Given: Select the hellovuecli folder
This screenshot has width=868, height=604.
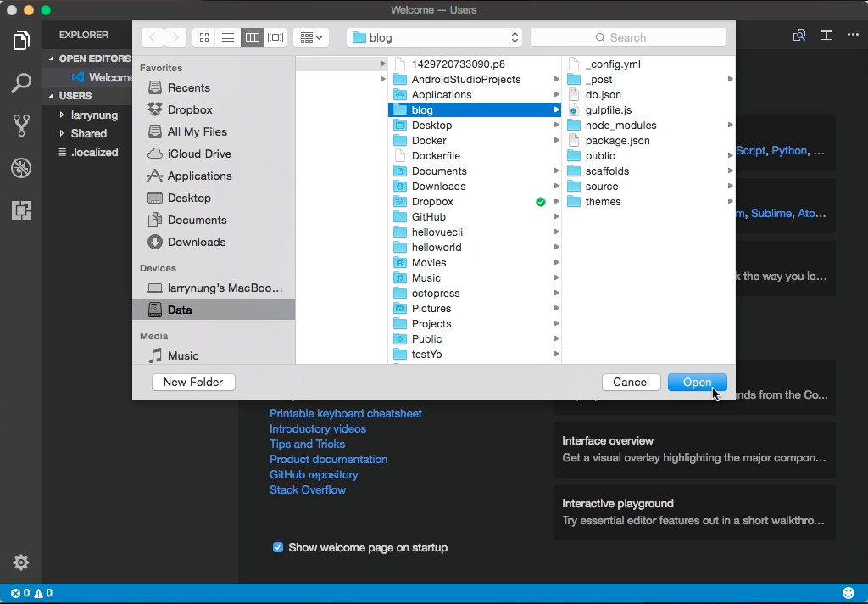Looking at the screenshot, I should click(x=475, y=232).
